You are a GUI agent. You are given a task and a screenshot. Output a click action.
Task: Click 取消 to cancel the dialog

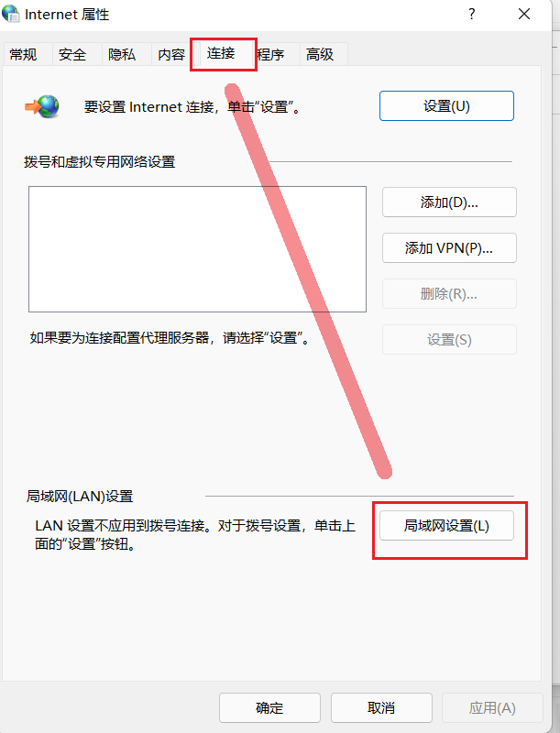point(381,707)
